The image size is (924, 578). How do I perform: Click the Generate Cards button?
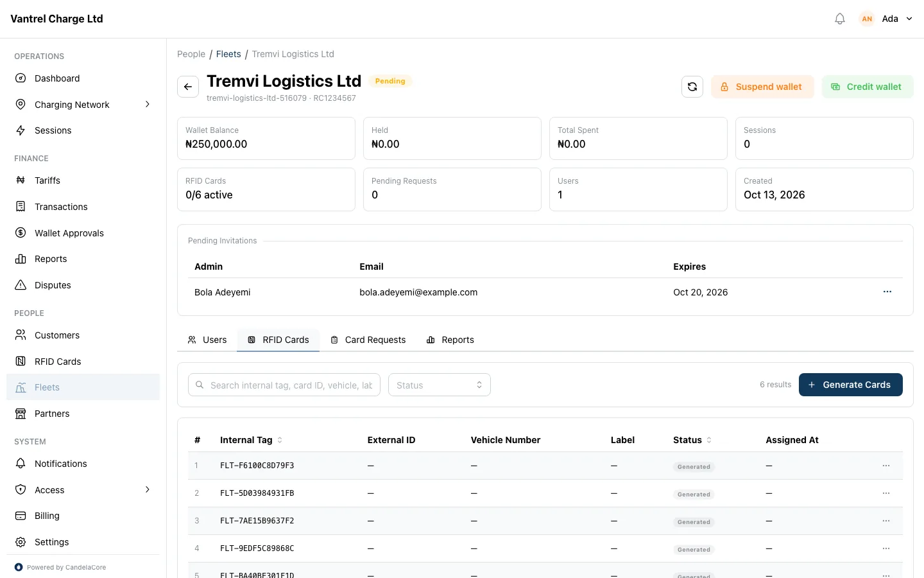click(851, 385)
